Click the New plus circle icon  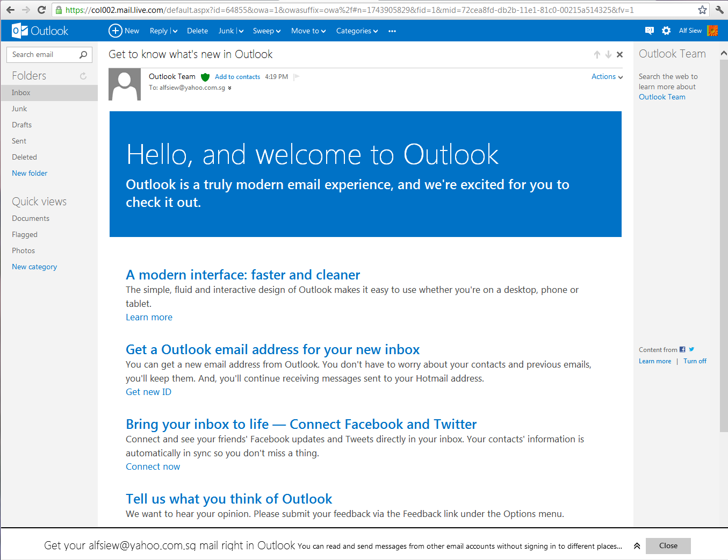116,31
